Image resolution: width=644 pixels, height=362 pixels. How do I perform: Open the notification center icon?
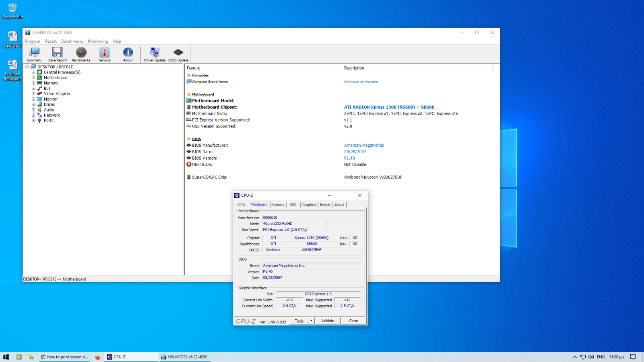633,357
